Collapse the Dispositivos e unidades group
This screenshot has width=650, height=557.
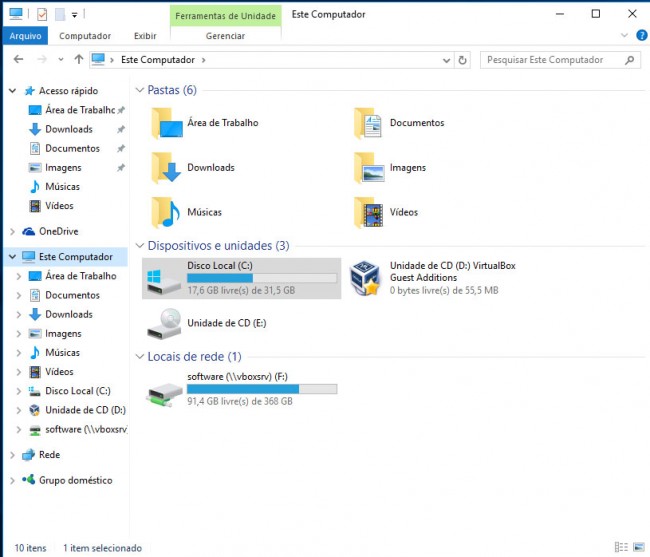(x=140, y=246)
